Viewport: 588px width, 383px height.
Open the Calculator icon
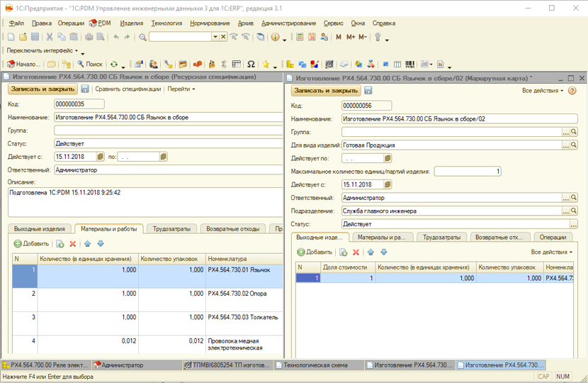[x=300, y=37]
